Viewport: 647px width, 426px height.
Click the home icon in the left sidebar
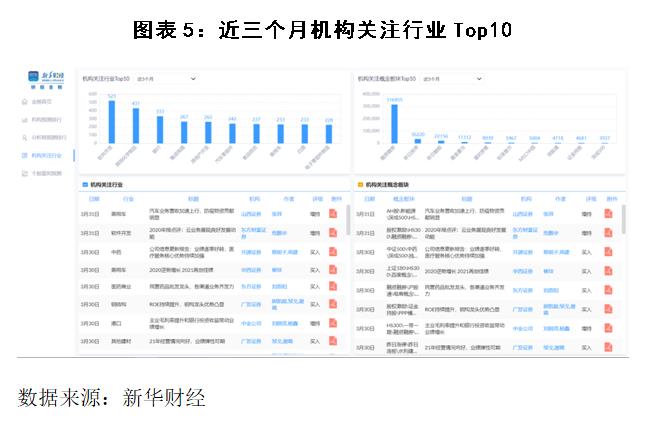tap(24, 102)
